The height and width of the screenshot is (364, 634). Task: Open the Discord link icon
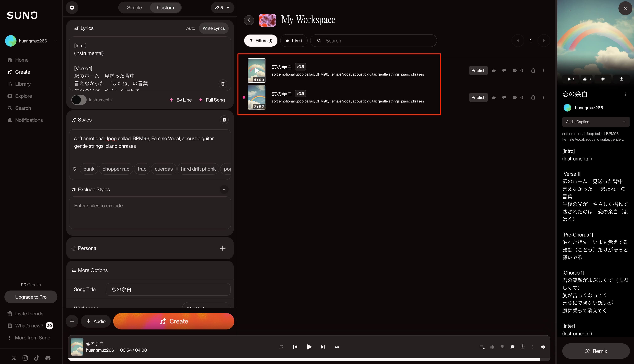coord(48,358)
